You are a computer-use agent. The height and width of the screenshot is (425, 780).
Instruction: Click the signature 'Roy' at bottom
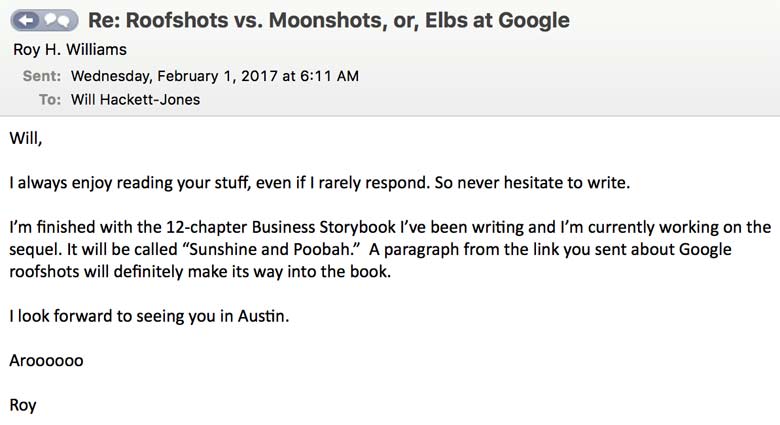click(22, 405)
